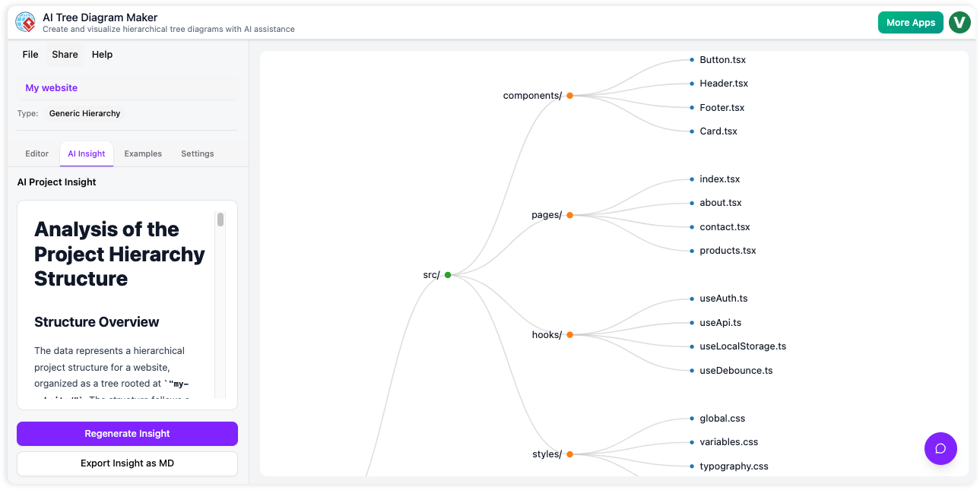Viewport: 980px width, 490px height.
Task: Click the blue marker next to useAuth.ts
Action: 690,299
